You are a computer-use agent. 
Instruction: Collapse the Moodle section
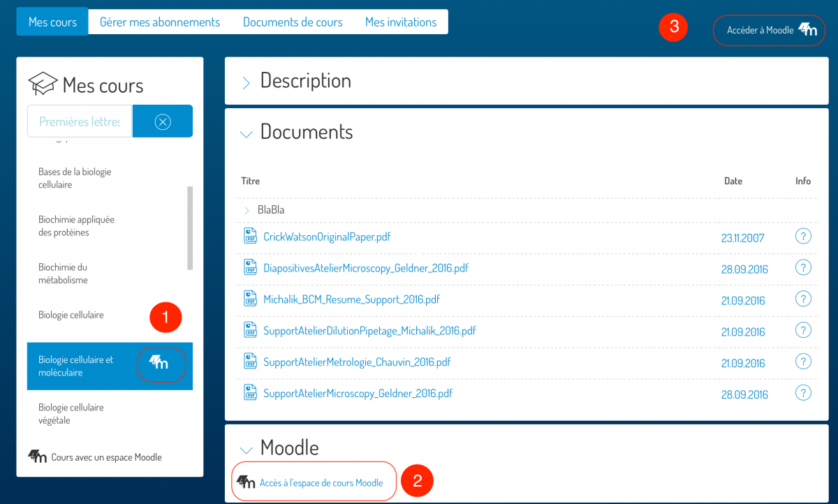[246, 450]
